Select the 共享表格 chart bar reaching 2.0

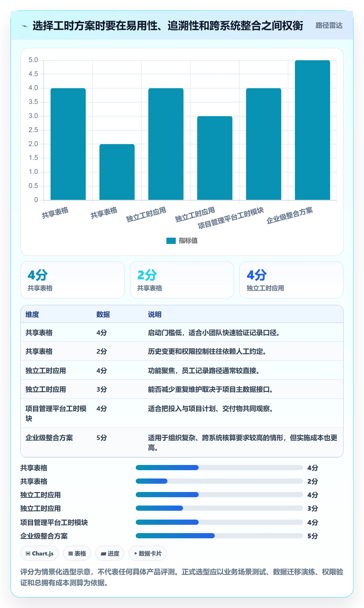[x=117, y=172]
